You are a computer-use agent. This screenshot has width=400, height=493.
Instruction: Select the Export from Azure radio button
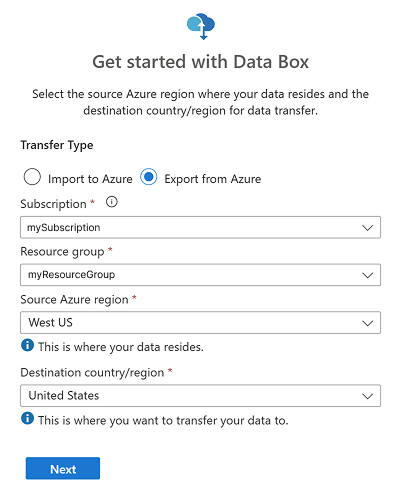[x=148, y=177]
